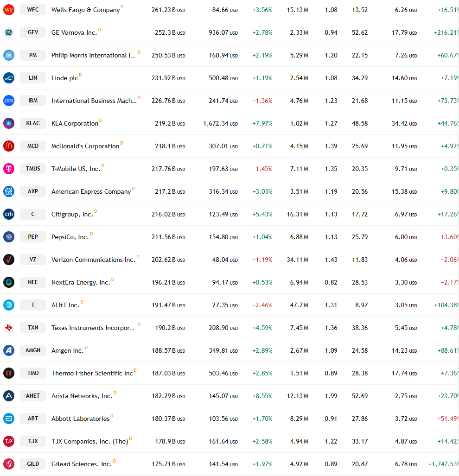The height and width of the screenshot is (476, 459).
Task: Click market cap value 261.23 B USD
Action: [168, 10]
